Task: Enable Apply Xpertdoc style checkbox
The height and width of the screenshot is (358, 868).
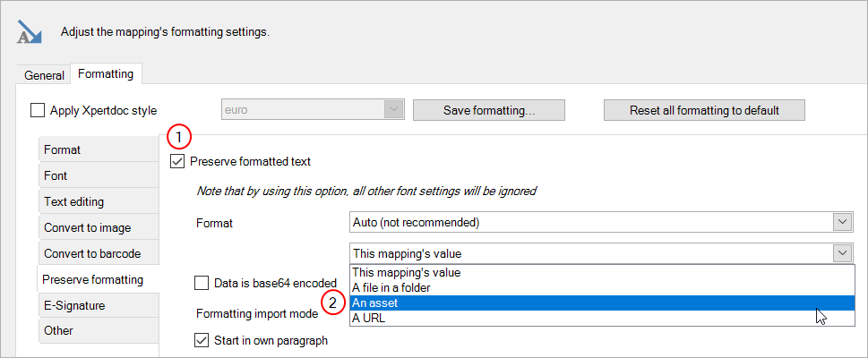Action: [38, 111]
